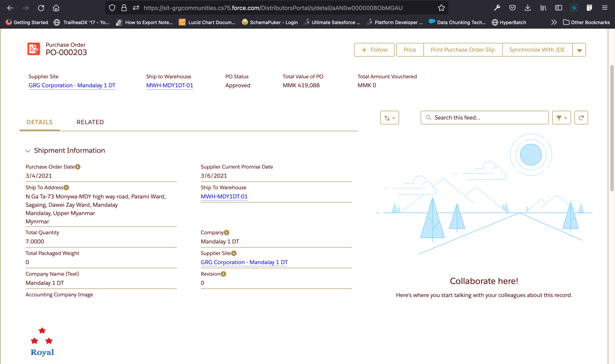Viewport: 615px width, 364px height.
Task: Expand the more actions arrow beside Synchronize With JDE
Action: coord(579,50)
